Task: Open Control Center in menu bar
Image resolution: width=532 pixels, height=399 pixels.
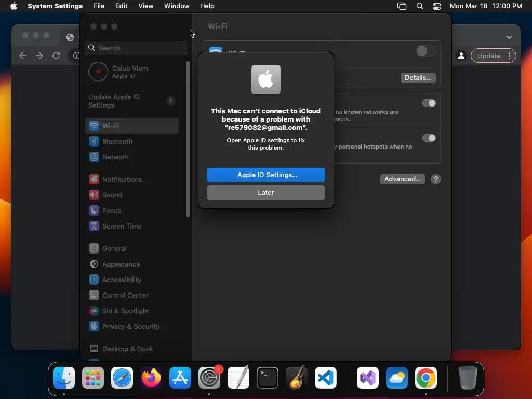Action: pyautogui.click(x=437, y=6)
